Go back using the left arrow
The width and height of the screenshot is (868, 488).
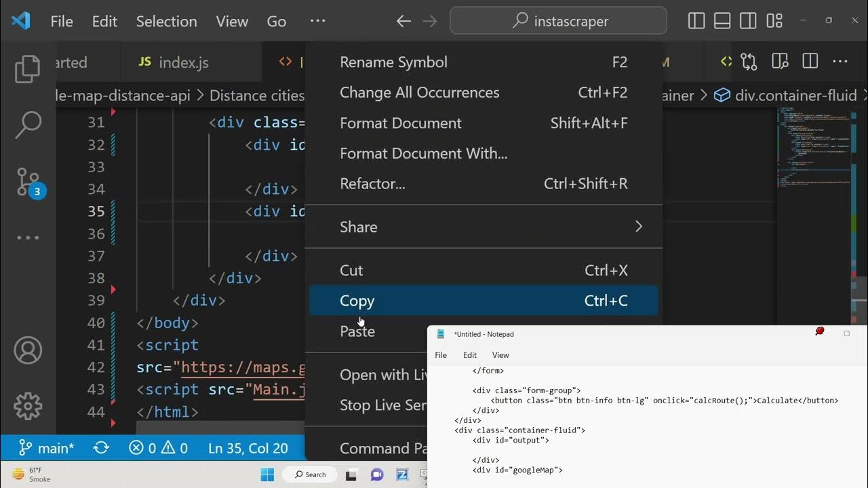(403, 22)
